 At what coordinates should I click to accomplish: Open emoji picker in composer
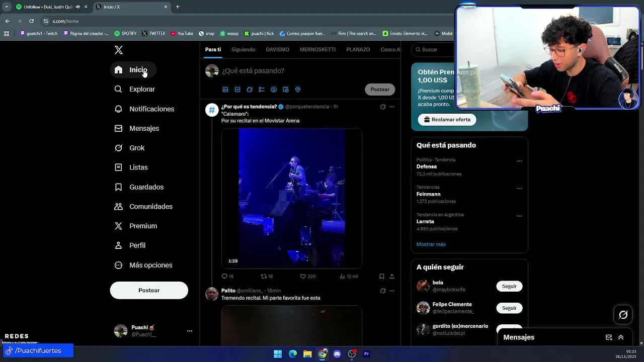[274, 89]
